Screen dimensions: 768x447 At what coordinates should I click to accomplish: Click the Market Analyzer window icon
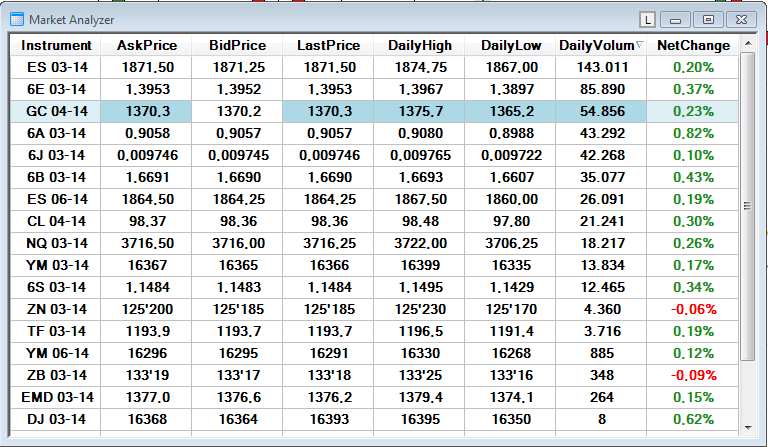(x=17, y=20)
